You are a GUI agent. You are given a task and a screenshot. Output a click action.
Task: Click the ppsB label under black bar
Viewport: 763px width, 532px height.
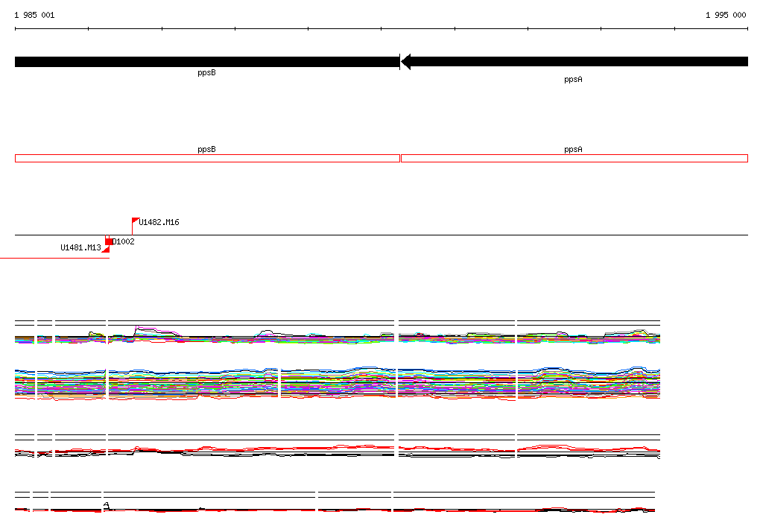pyautogui.click(x=207, y=73)
